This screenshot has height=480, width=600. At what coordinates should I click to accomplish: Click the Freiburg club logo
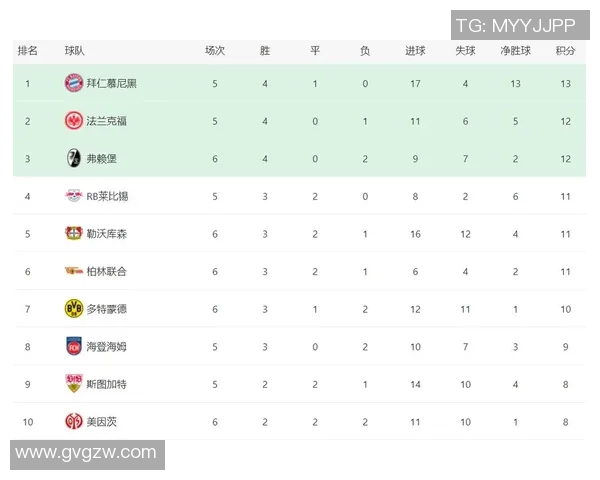(x=73, y=158)
